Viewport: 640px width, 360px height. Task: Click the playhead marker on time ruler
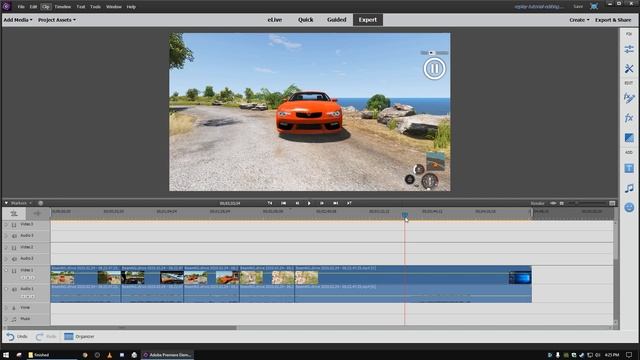point(405,215)
